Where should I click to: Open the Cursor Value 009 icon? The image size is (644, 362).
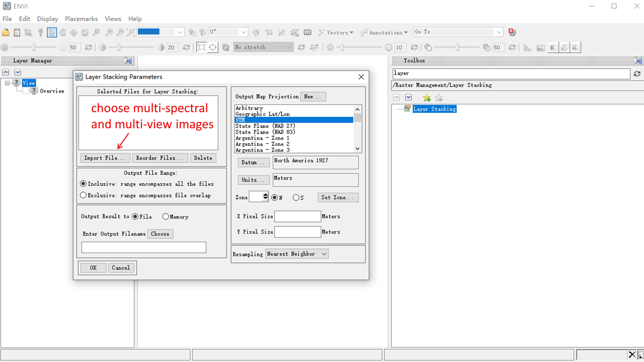[x=308, y=32]
